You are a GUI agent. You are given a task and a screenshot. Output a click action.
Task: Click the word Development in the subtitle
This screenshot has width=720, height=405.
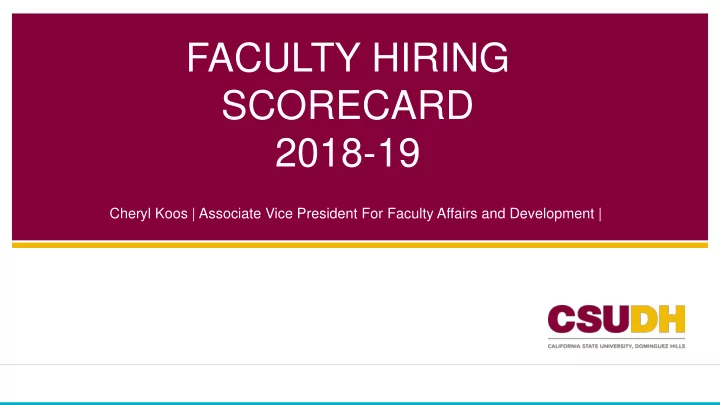click(552, 214)
